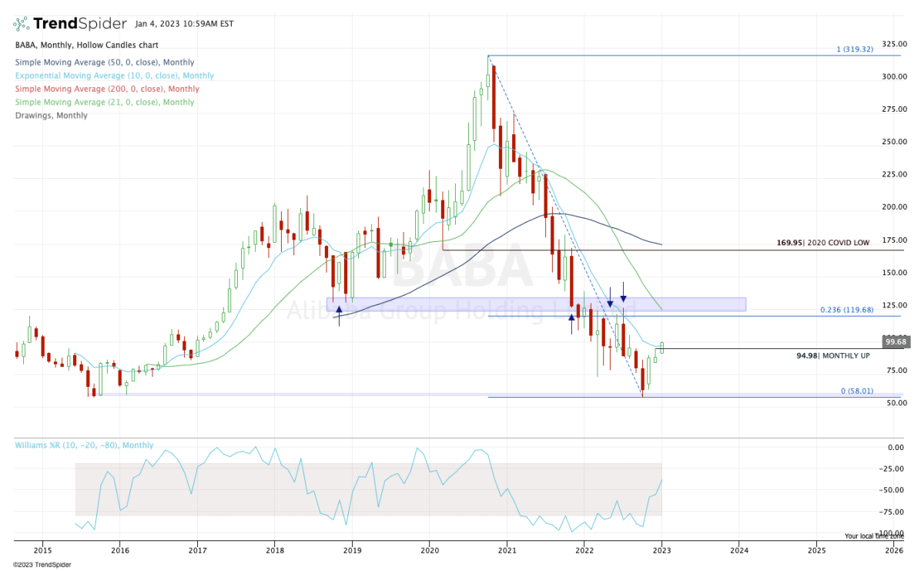Screen dimensions: 924x571
Task: Click the right down arrow above the purple zone
Action: coord(624,292)
